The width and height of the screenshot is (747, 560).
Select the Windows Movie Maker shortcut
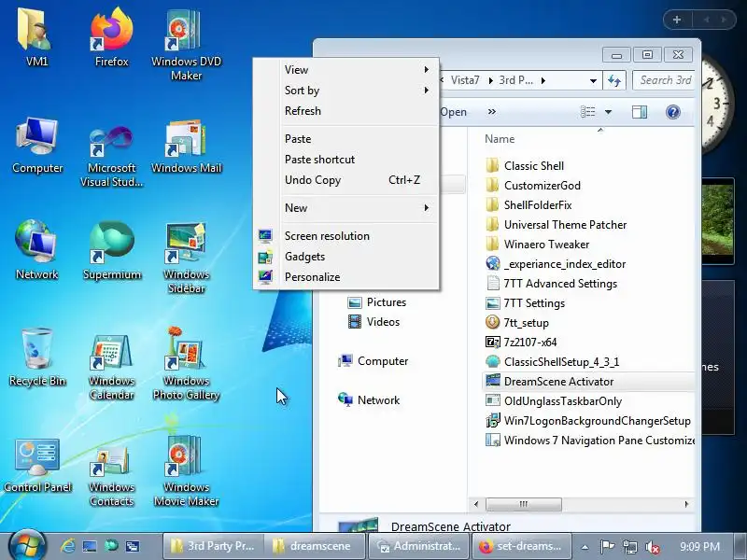tap(186, 471)
